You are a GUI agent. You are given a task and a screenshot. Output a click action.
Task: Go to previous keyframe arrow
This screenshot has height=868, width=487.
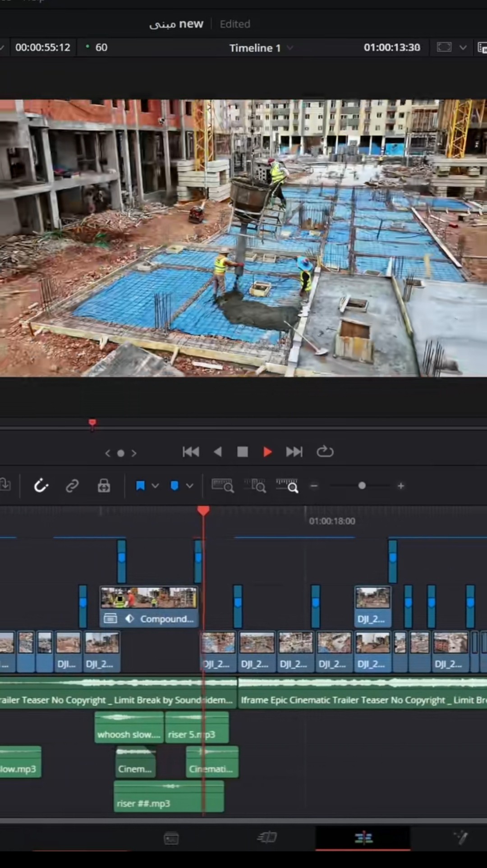(x=107, y=453)
